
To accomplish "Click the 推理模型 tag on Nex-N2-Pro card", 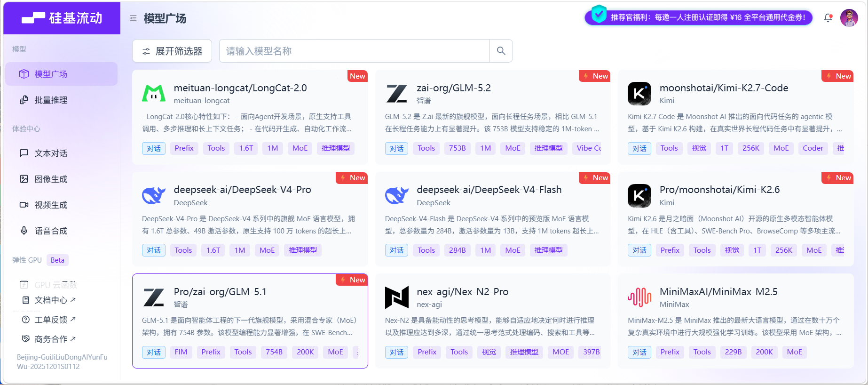I will (524, 352).
